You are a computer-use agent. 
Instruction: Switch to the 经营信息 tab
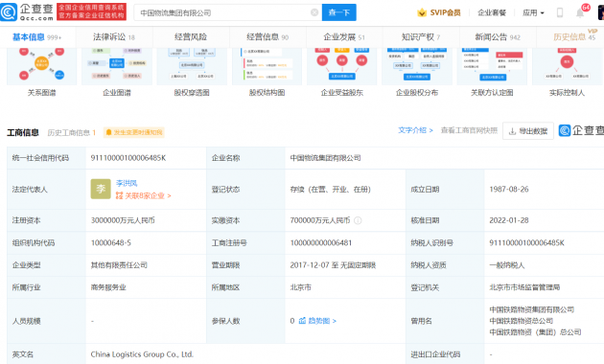click(267, 37)
